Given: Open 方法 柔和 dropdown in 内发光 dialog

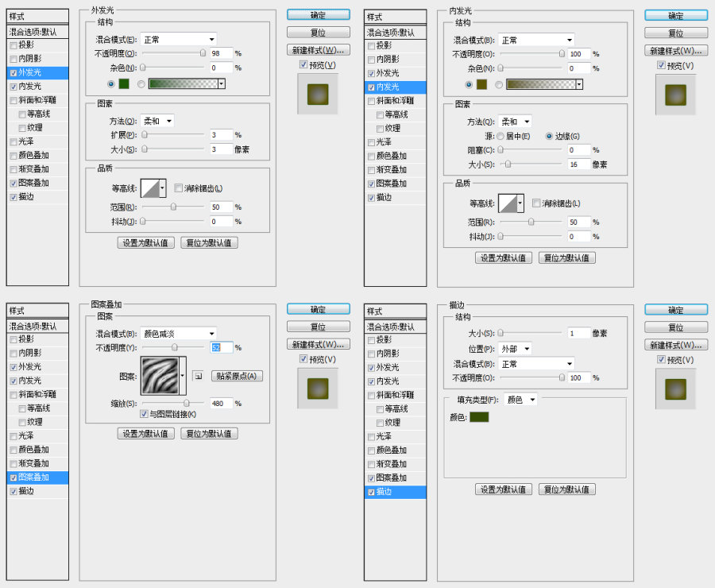Looking at the screenshot, I should tap(515, 122).
